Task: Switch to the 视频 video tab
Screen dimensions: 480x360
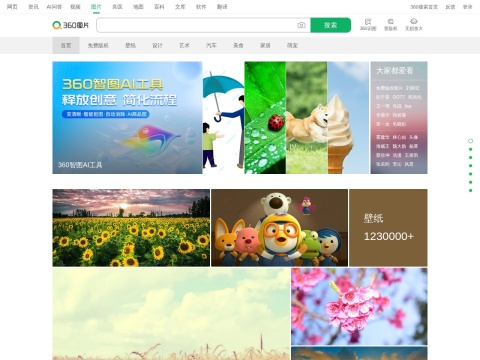Action: coord(75,7)
